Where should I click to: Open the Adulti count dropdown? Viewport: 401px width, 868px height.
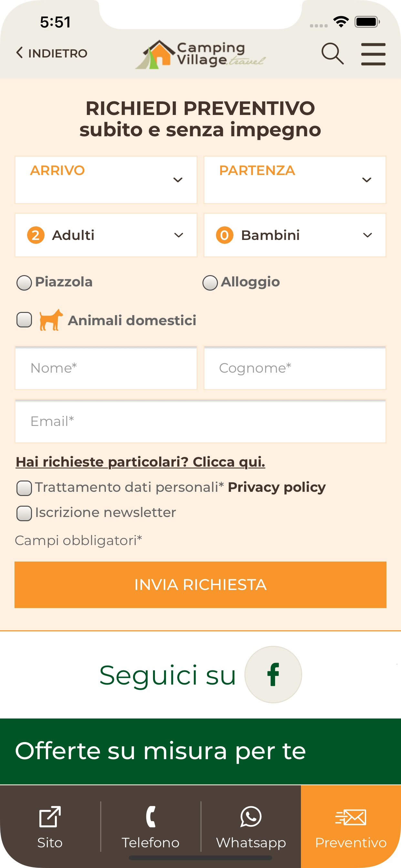click(106, 235)
